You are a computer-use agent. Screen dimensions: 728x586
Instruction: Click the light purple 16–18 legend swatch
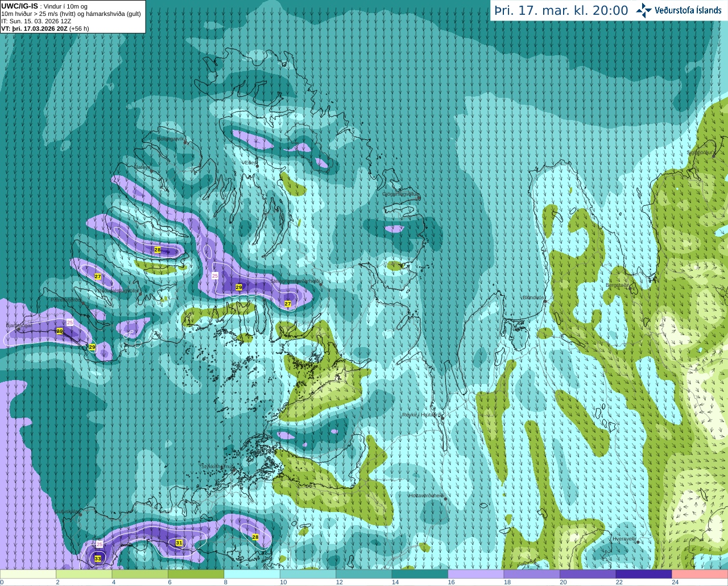click(x=476, y=573)
